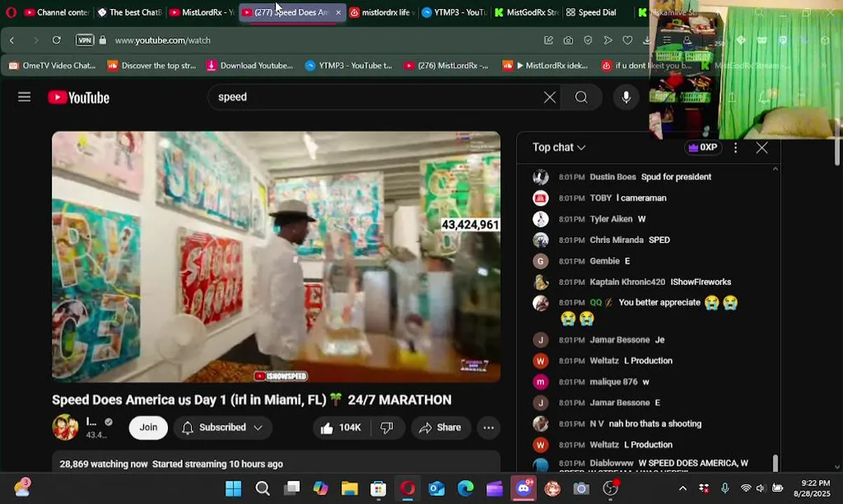Open Discord from the taskbar

(x=524, y=489)
